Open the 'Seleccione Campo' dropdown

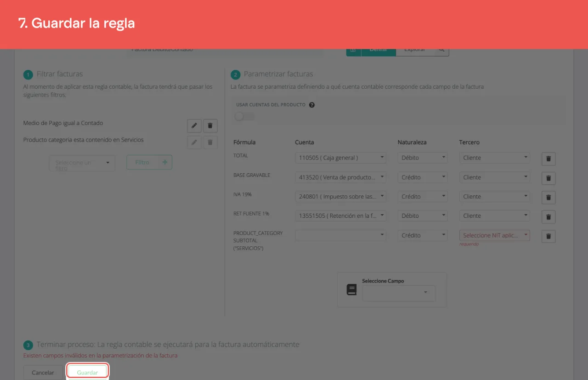pyautogui.click(x=399, y=293)
